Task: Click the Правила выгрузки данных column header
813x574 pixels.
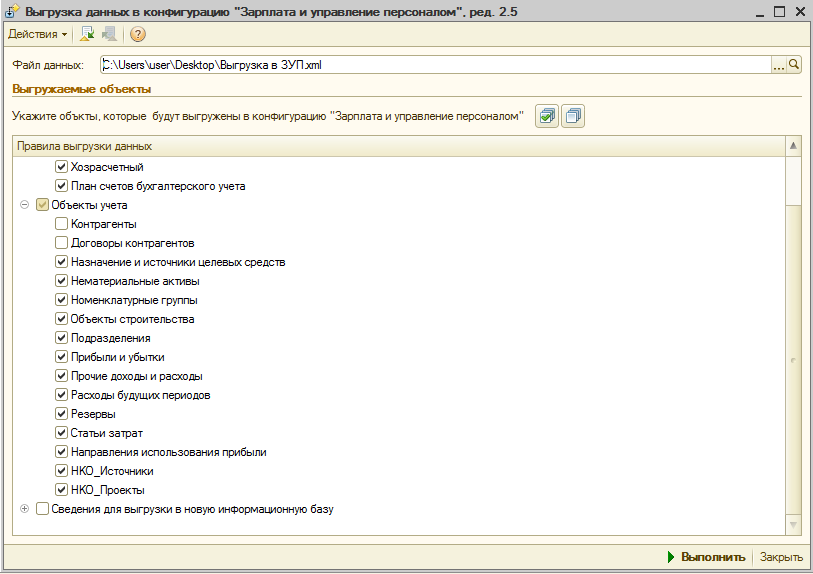Action: pos(399,146)
